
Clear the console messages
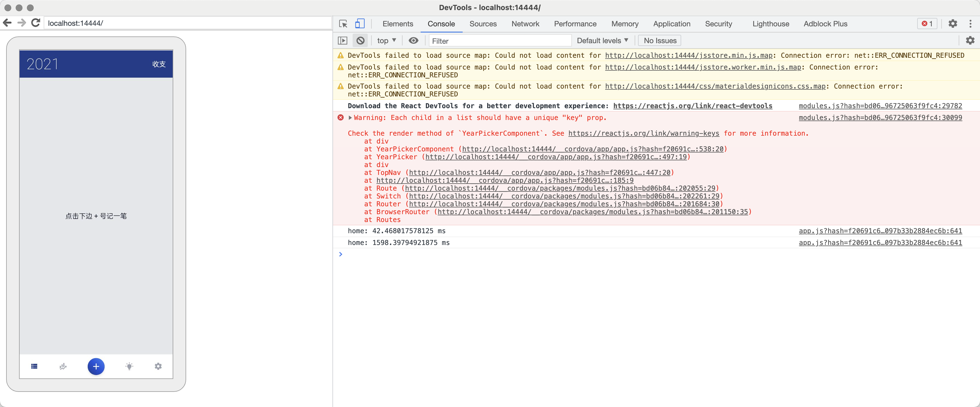tap(360, 40)
